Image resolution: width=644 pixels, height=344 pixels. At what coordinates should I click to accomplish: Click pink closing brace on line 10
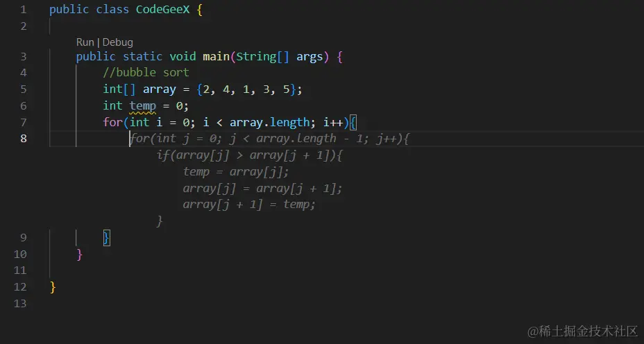coord(80,255)
